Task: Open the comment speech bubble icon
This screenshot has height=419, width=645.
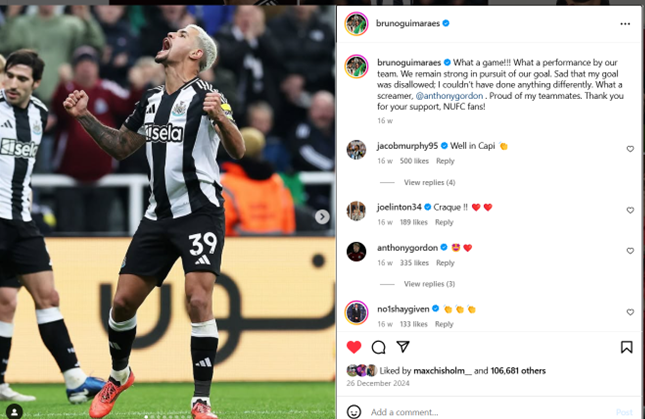Action: pyautogui.click(x=378, y=347)
